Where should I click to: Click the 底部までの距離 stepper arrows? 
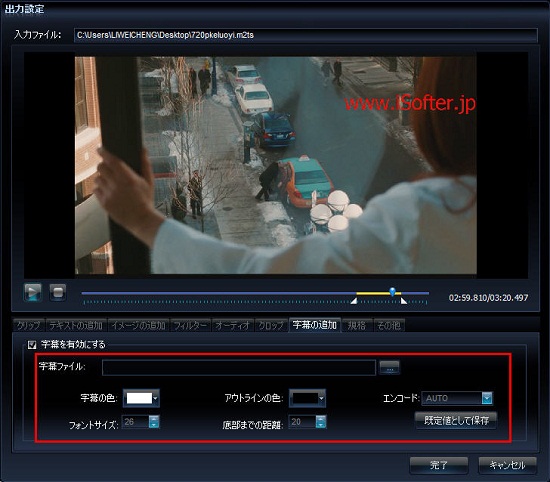click(x=321, y=422)
